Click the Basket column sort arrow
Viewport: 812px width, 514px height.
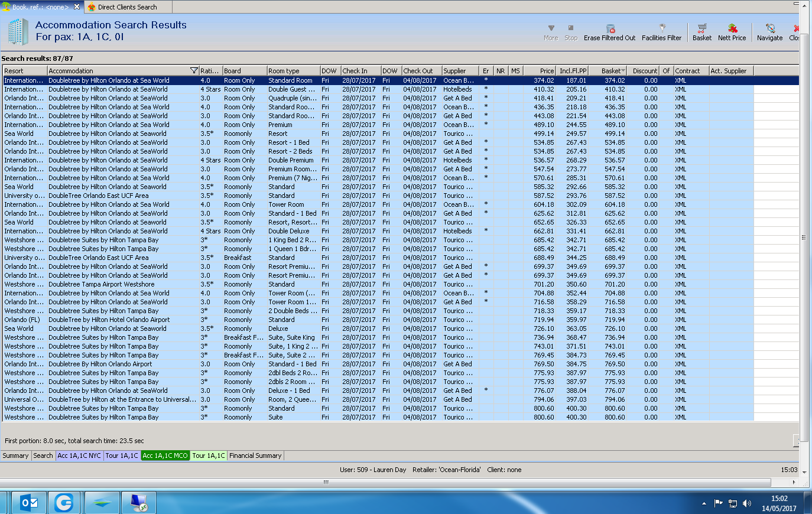[x=623, y=71]
